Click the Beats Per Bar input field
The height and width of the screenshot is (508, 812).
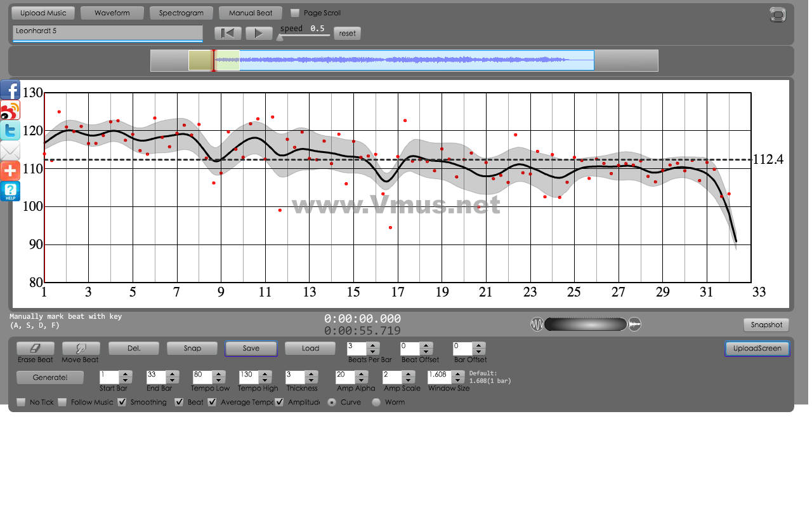(357, 349)
